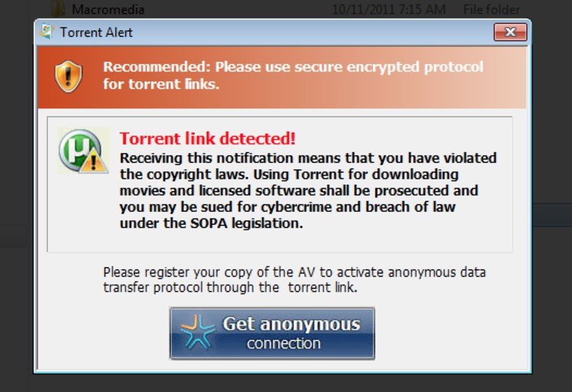Click Get anonymous connection button
This screenshot has height=392, width=572.
click(x=272, y=333)
